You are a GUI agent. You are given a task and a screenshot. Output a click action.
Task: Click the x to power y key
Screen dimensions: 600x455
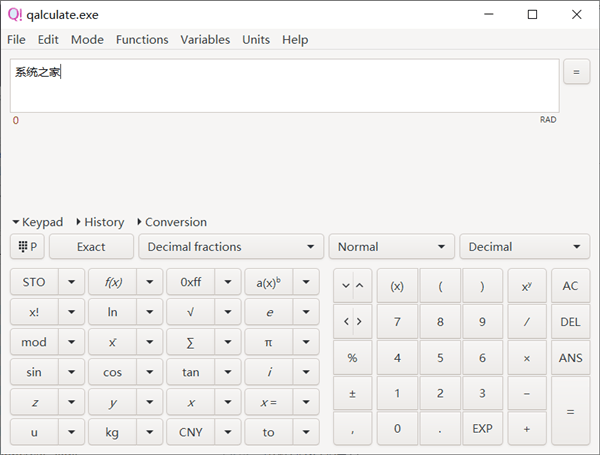coord(526,285)
